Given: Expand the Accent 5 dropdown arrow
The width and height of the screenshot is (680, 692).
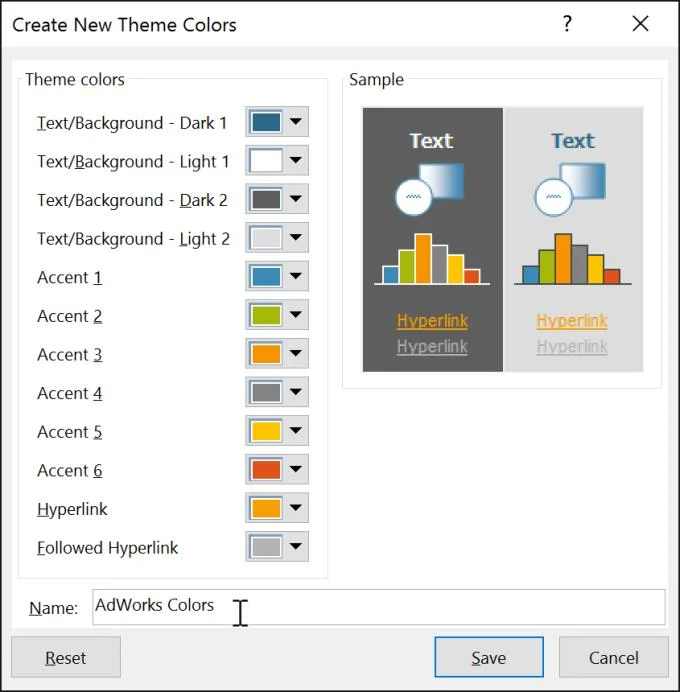Looking at the screenshot, I should pos(296,430).
